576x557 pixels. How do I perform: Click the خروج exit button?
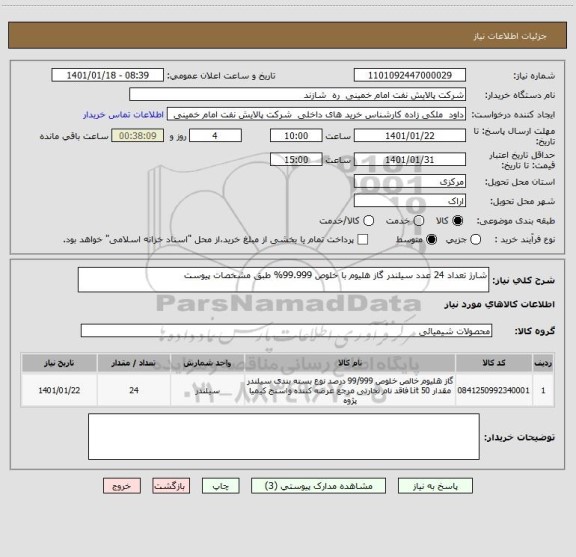pyautogui.click(x=122, y=486)
